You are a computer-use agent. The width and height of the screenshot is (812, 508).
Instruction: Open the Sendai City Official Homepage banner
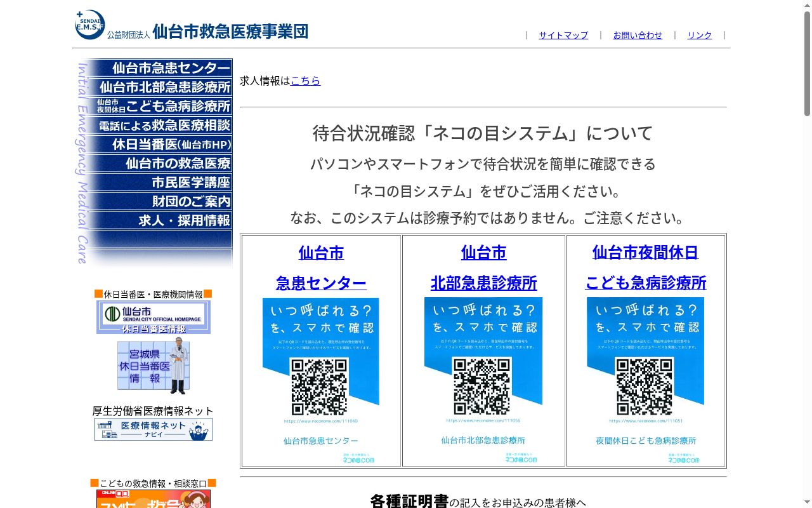[154, 317]
